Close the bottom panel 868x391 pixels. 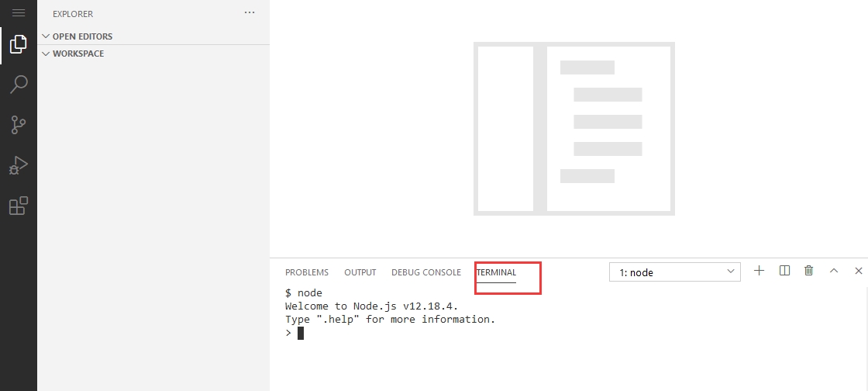pyautogui.click(x=858, y=271)
